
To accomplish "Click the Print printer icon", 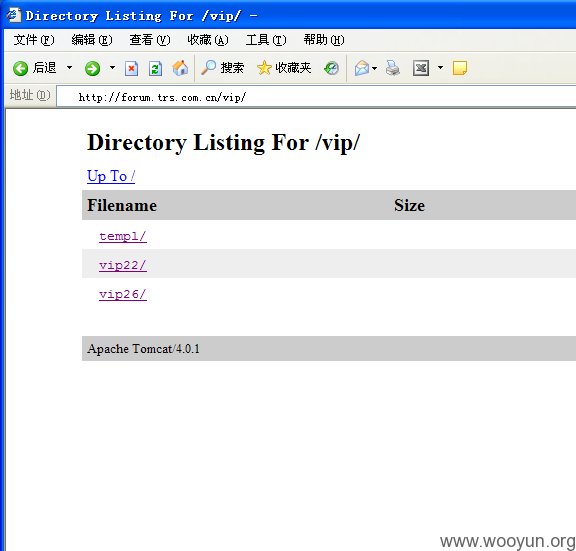I will tap(393, 68).
